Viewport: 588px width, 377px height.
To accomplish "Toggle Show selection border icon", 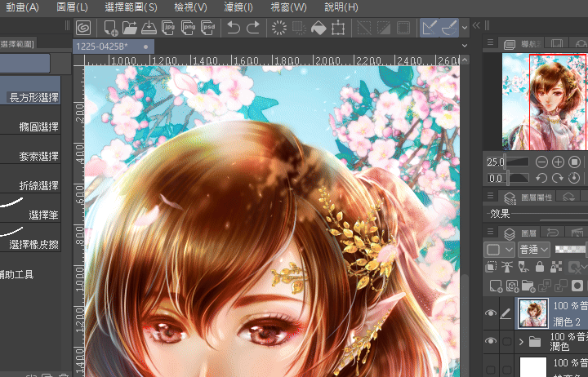I will tap(403, 28).
